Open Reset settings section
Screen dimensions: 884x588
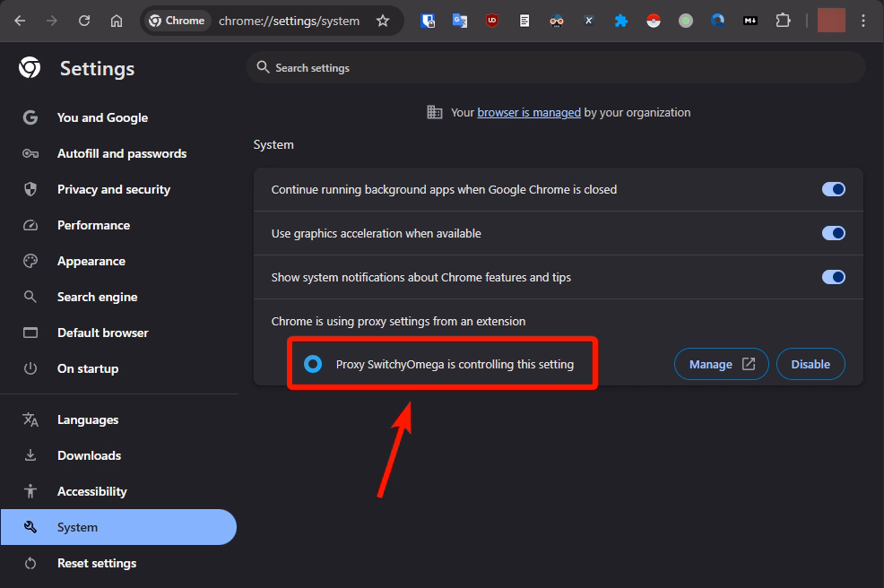(118, 563)
